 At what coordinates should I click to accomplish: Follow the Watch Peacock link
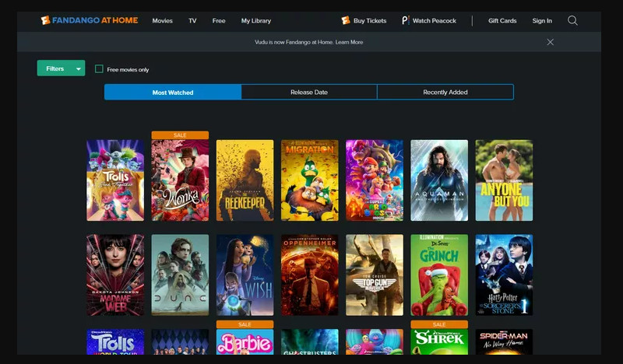435,21
